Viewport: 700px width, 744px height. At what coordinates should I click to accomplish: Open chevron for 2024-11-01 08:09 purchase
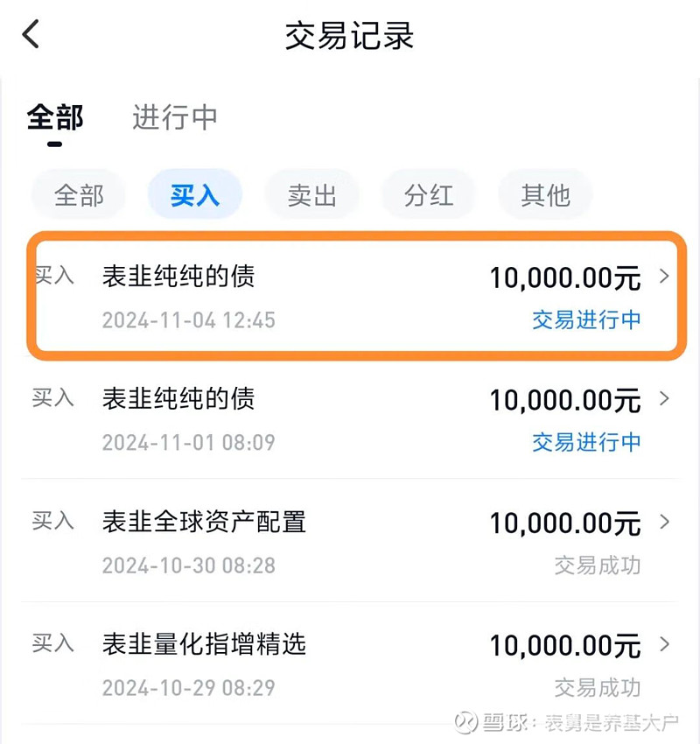point(664,398)
